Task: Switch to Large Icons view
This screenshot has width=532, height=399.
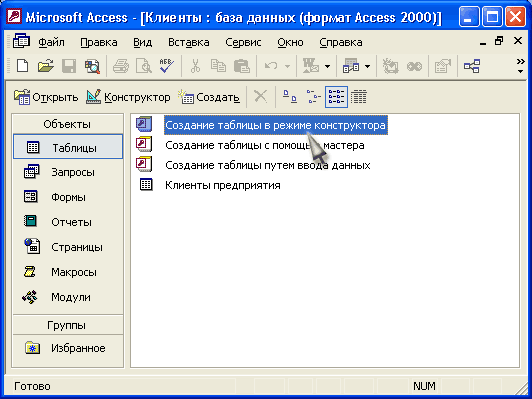Action: click(x=290, y=97)
